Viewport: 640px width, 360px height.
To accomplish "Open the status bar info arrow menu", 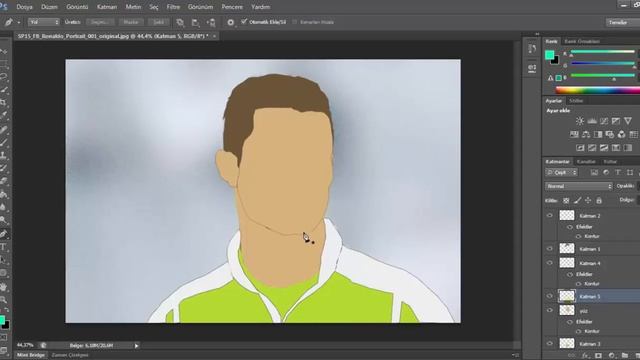I will (136, 346).
